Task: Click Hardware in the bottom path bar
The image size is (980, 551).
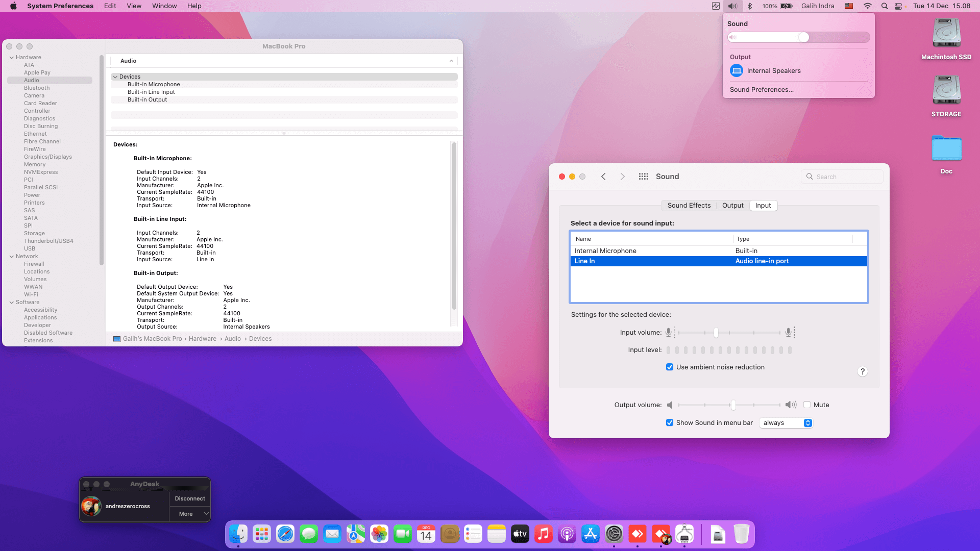Action: coord(203,339)
